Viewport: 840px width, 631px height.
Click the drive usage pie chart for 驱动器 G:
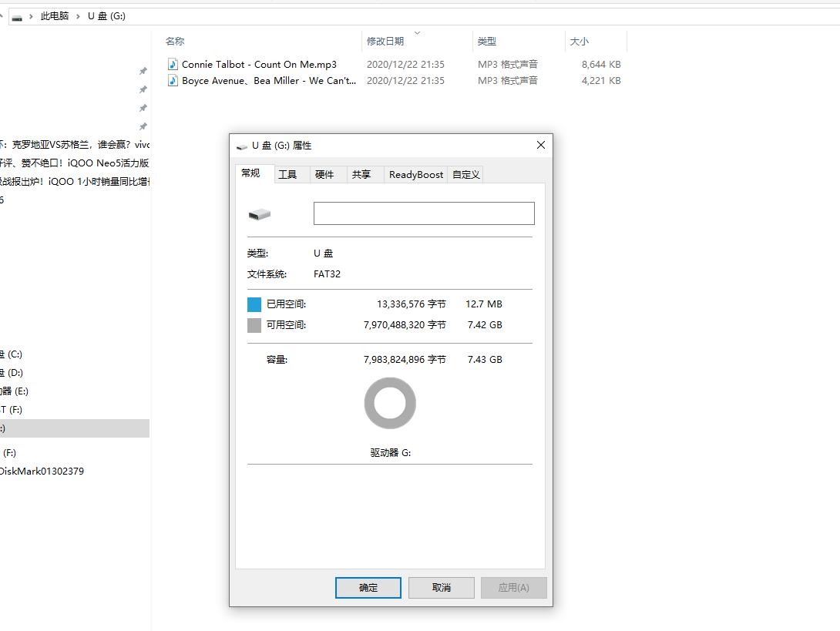pos(390,402)
